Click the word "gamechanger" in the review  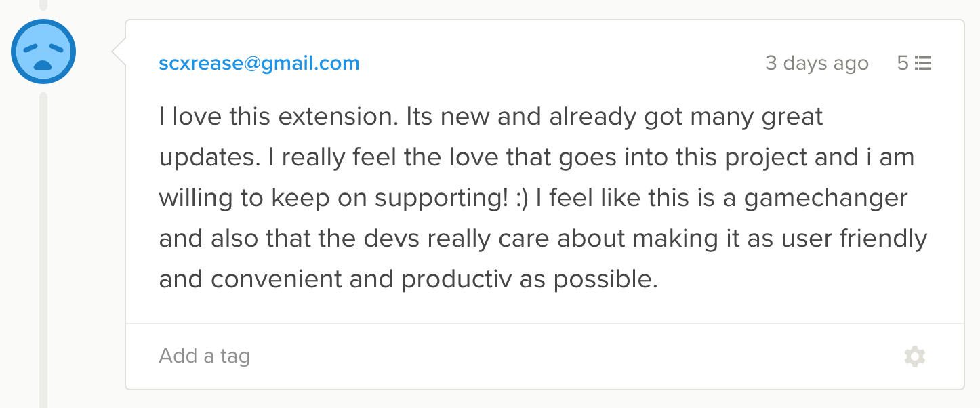click(x=825, y=198)
